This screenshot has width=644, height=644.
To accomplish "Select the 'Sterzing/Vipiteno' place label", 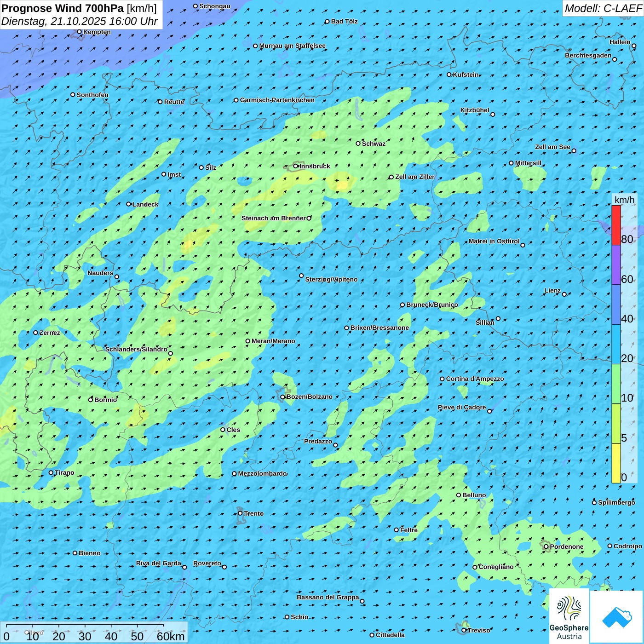I will pyautogui.click(x=331, y=279).
